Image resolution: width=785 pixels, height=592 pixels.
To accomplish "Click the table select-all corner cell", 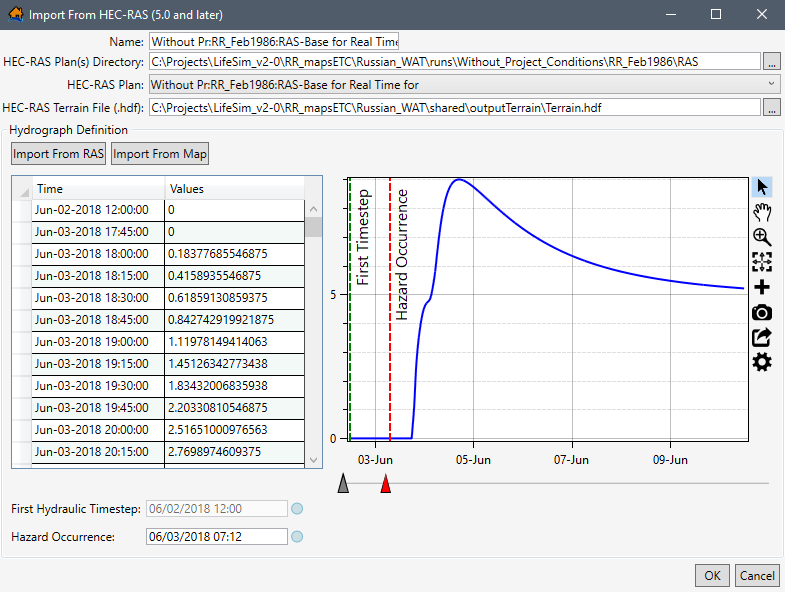I will click(x=22, y=189).
